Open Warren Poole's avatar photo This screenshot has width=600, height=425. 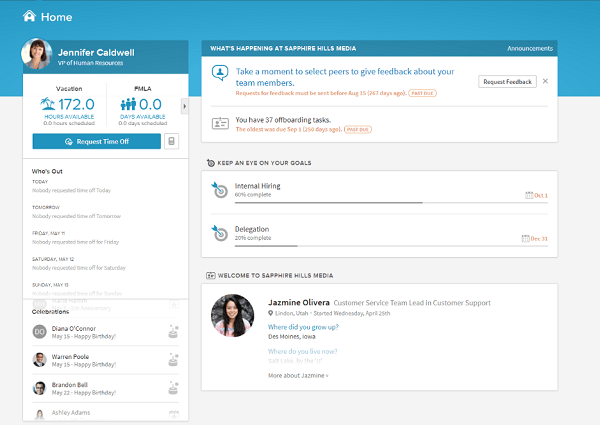click(39, 360)
